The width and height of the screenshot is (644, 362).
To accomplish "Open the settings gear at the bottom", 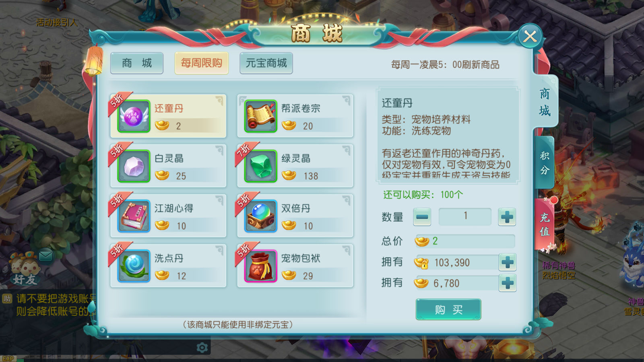I will (x=202, y=348).
